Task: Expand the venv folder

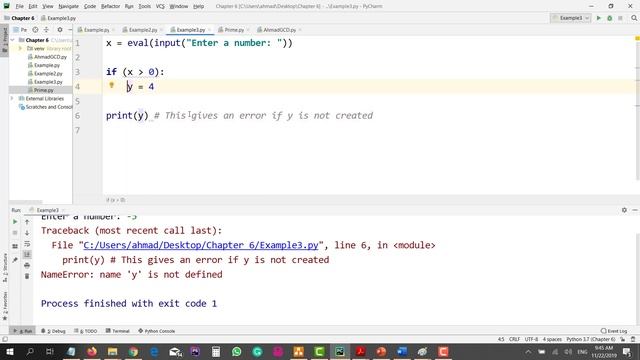Action: click(x=20, y=49)
